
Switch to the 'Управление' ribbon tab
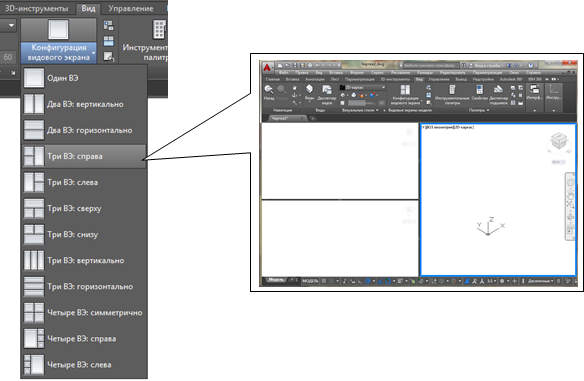click(131, 8)
